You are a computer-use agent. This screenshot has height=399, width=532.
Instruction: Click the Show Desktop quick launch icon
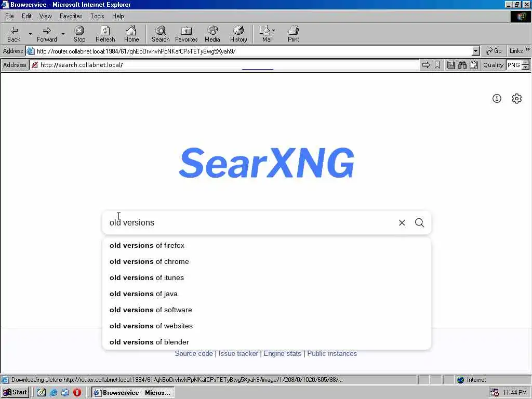pyautogui.click(x=42, y=392)
